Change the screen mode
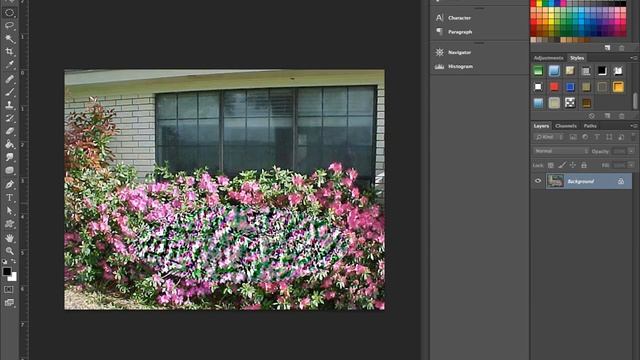This screenshot has width=640, height=360. [x=9, y=303]
